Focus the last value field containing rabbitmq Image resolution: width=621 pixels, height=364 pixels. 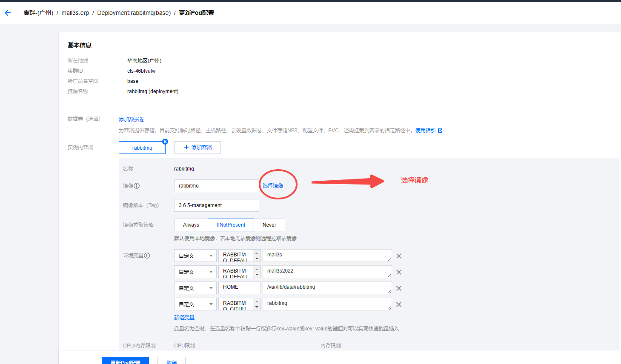pyautogui.click(x=327, y=304)
